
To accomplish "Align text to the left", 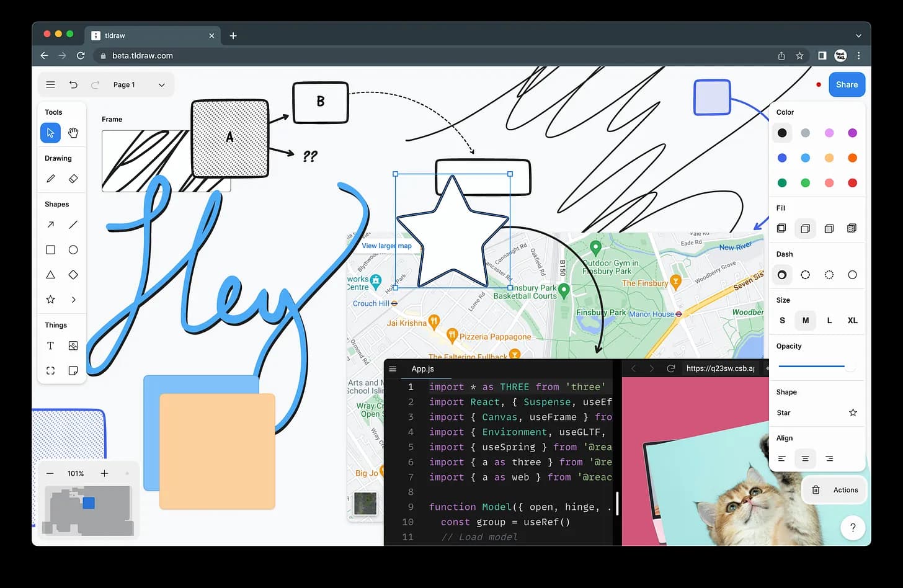I will (x=782, y=459).
